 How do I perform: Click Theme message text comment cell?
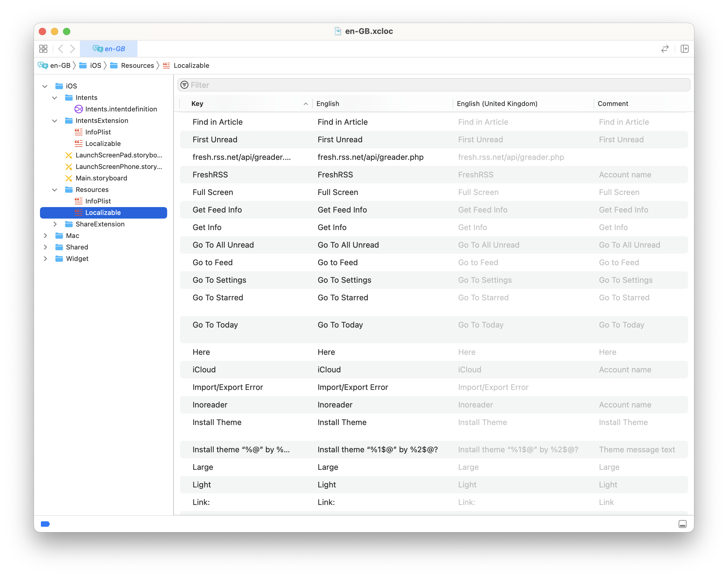coord(637,449)
